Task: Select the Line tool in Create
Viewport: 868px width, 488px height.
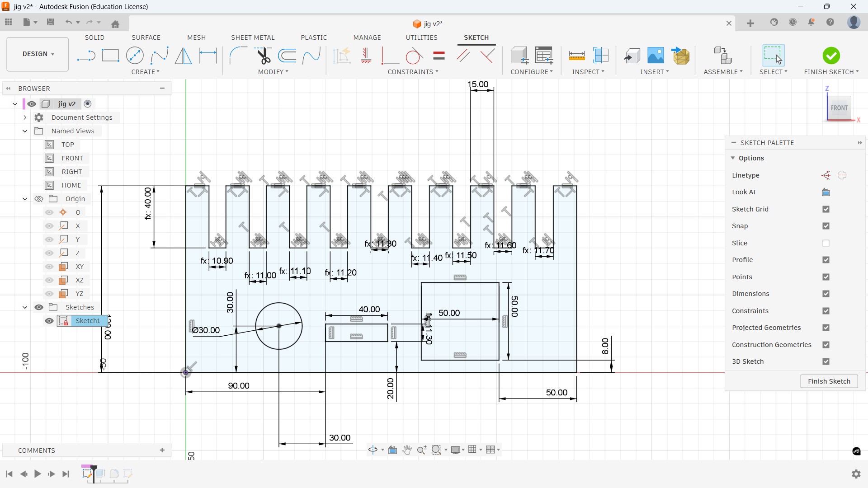Action: point(86,56)
